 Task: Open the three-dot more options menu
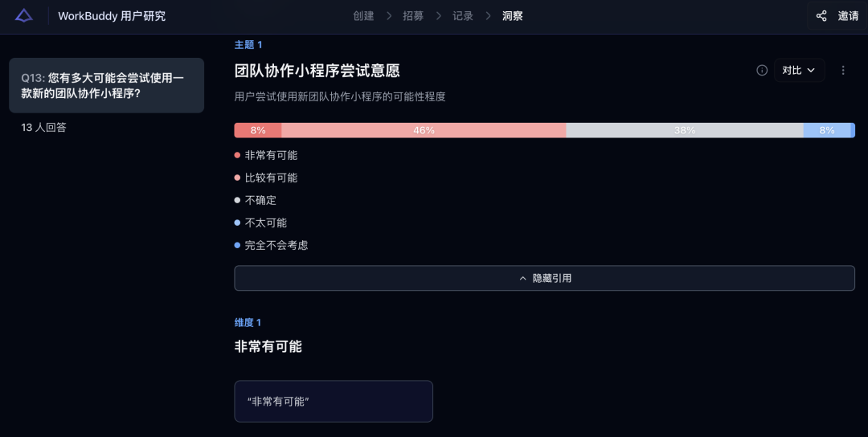[x=843, y=71]
